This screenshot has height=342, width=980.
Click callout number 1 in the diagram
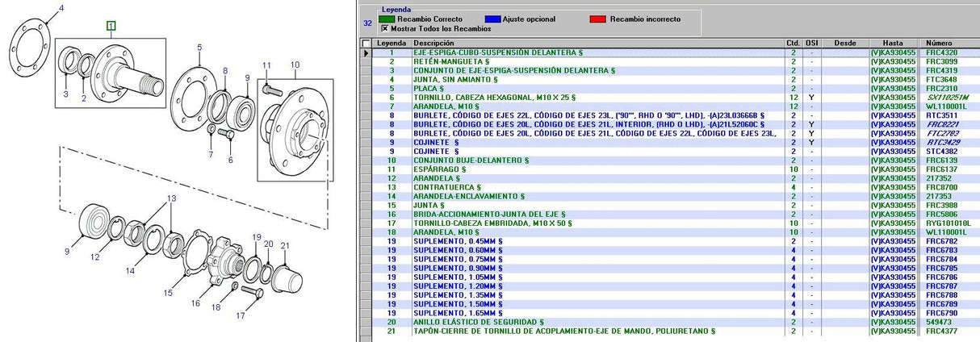111,26
